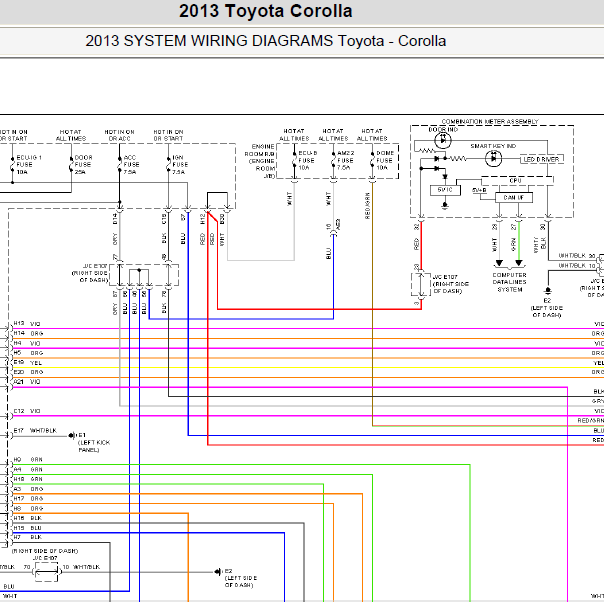Click the H9 GRN terminal label
This screenshot has width=604, height=602.
[28, 460]
